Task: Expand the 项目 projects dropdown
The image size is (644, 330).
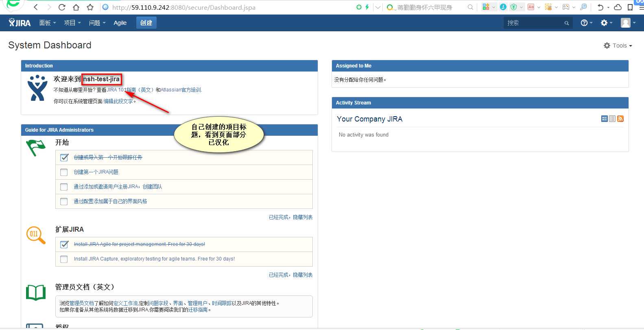Action: point(72,23)
